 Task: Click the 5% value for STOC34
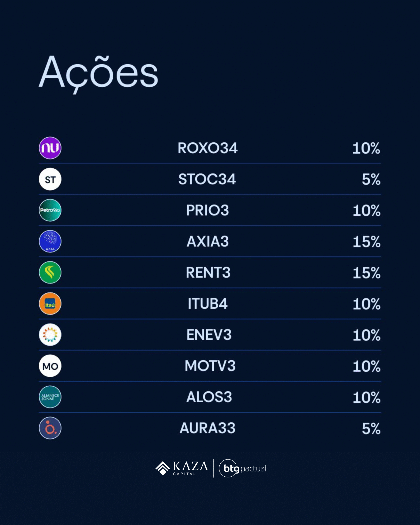pyautogui.click(x=371, y=179)
